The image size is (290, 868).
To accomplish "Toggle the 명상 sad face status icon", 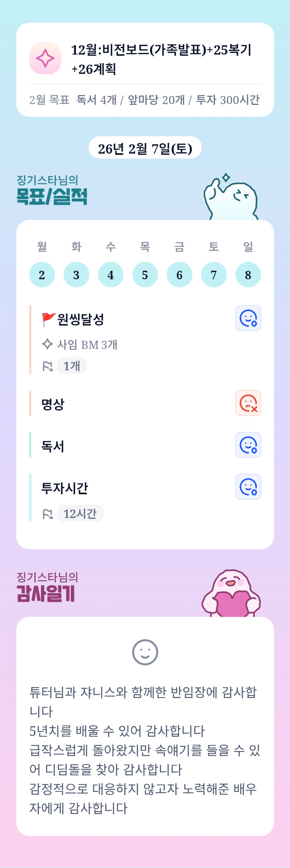I will click(248, 403).
